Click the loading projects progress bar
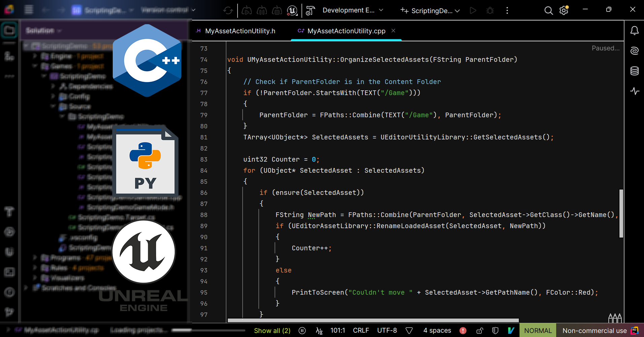The image size is (644, 337). 209,330
